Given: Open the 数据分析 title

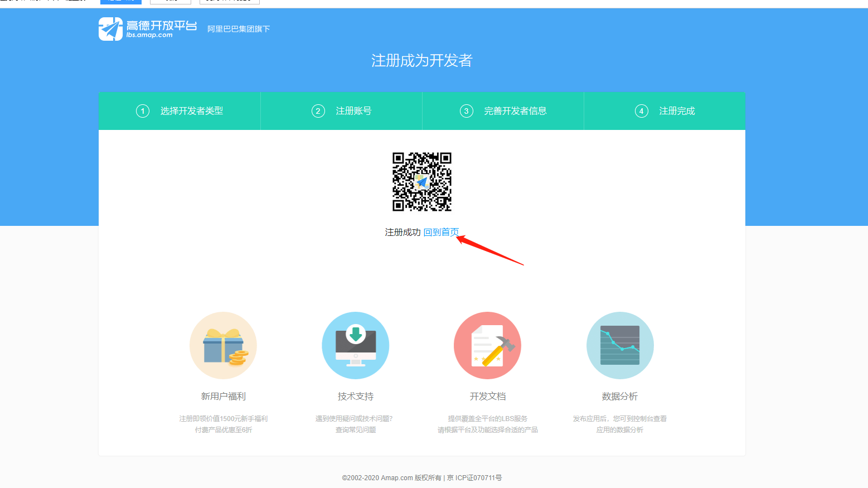Looking at the screenshot, I should click(620, 396).
